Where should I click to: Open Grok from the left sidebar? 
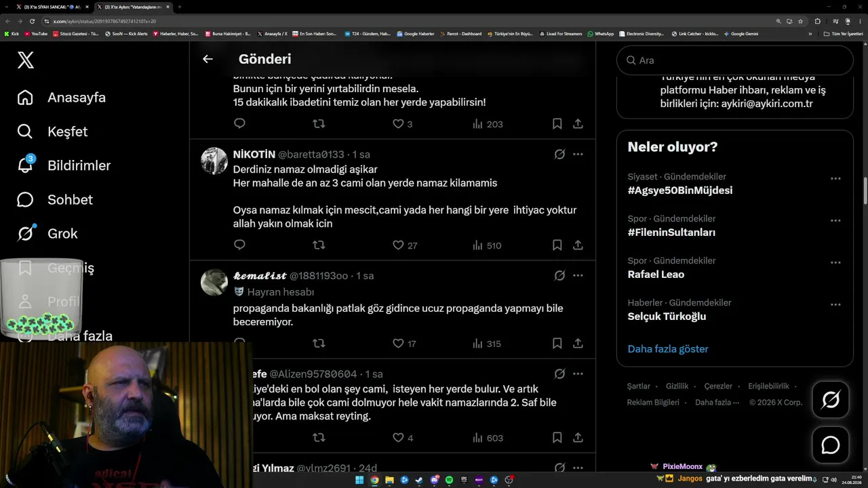[47, 233]
